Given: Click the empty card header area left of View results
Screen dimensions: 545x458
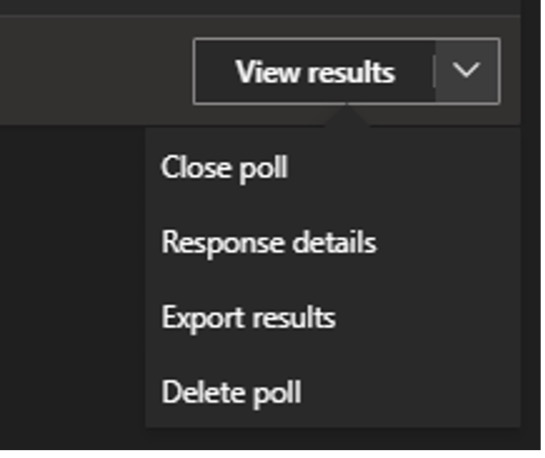Looking at the screenshot, I should pyautogui.click(x=96, y=71).
